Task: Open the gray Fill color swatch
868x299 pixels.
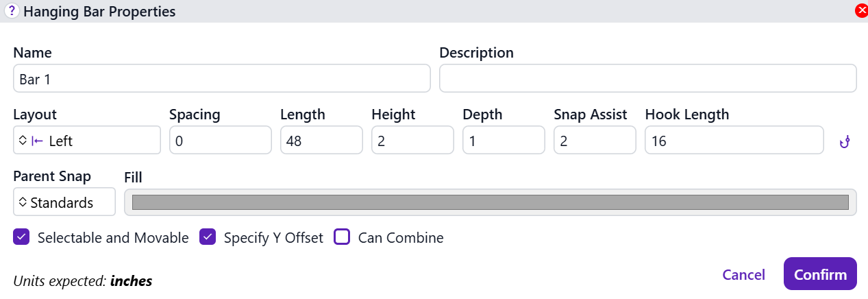Action: tap(490, 202)
